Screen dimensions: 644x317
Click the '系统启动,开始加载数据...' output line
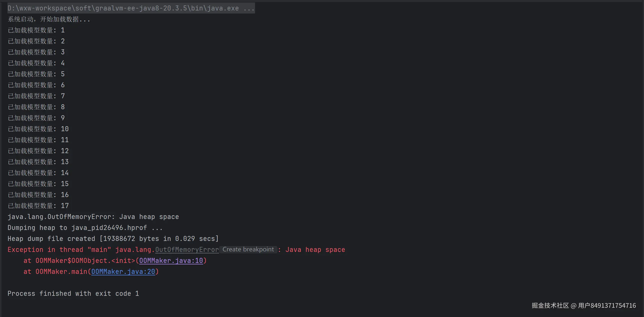coord(49,19)
